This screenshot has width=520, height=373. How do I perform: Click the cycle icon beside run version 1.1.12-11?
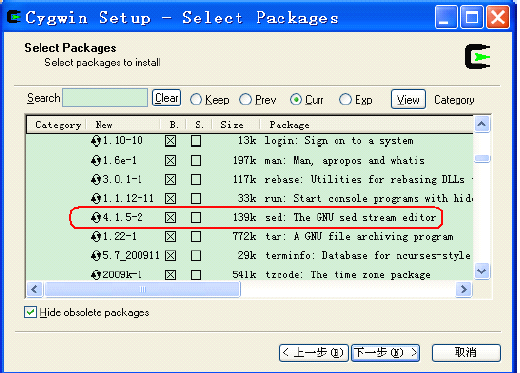click(x=96, y=199)
